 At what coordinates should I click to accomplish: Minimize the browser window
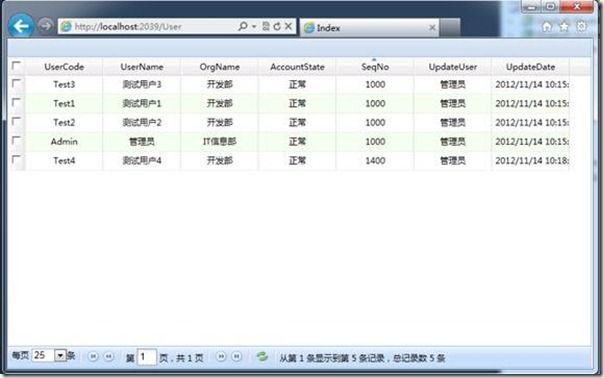click(x=532, y=7)
